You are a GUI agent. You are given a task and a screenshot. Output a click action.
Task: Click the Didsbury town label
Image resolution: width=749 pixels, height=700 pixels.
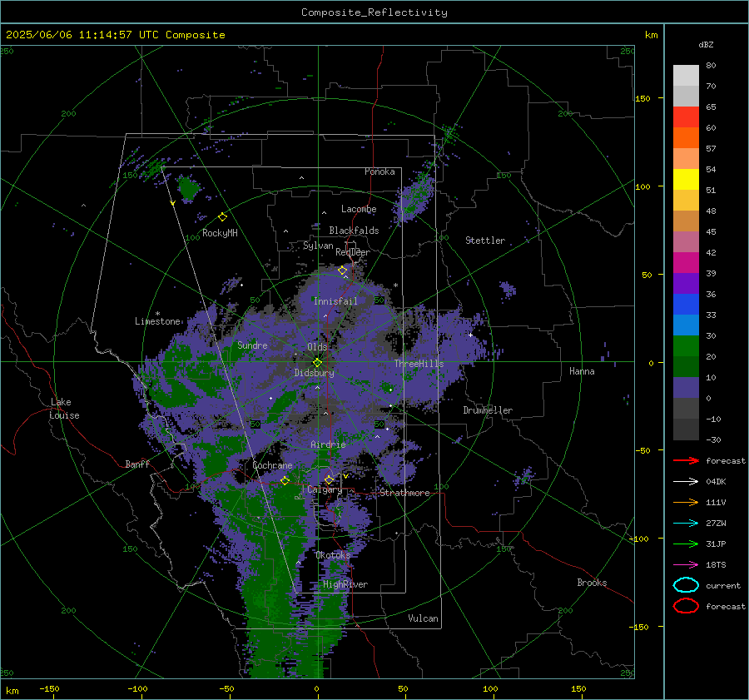(314, 373)
